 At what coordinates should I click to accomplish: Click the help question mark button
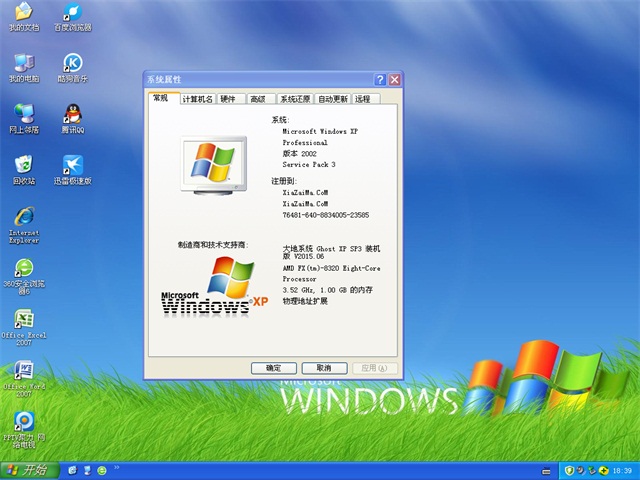click(380, 79)
